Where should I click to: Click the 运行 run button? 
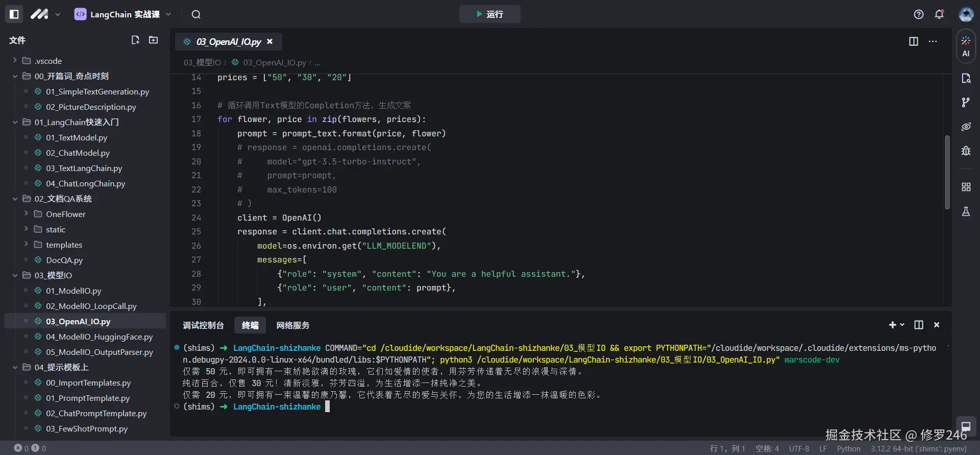click(x=489, y=14)
